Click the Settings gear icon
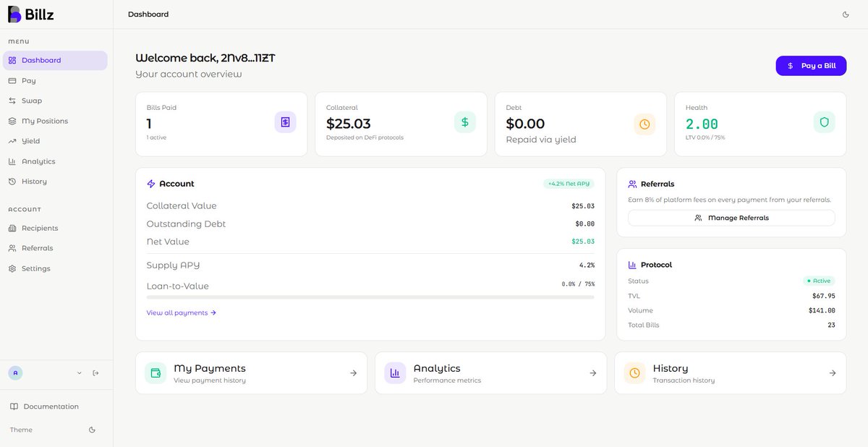 tap(12, 268)
